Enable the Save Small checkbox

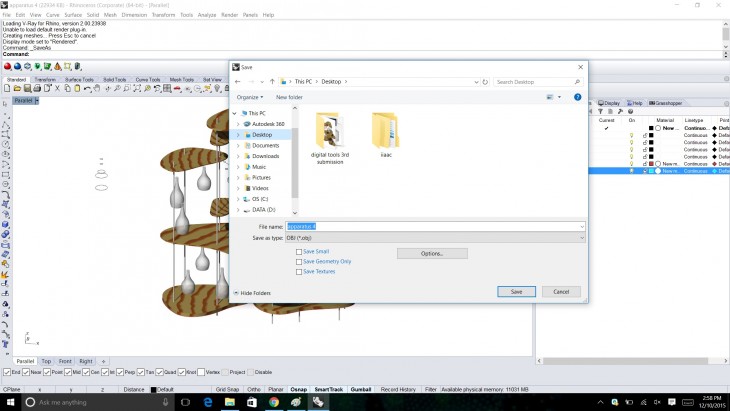(299, 252)
